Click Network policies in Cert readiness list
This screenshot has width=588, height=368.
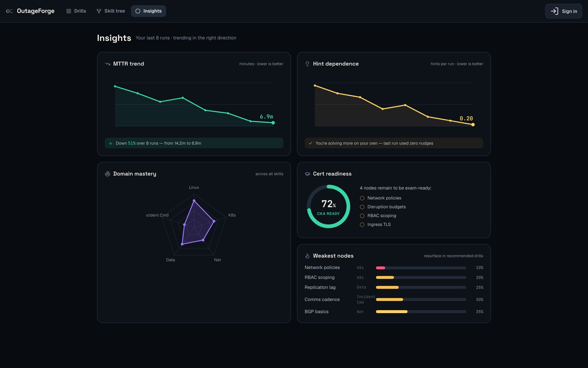(384, 198)
